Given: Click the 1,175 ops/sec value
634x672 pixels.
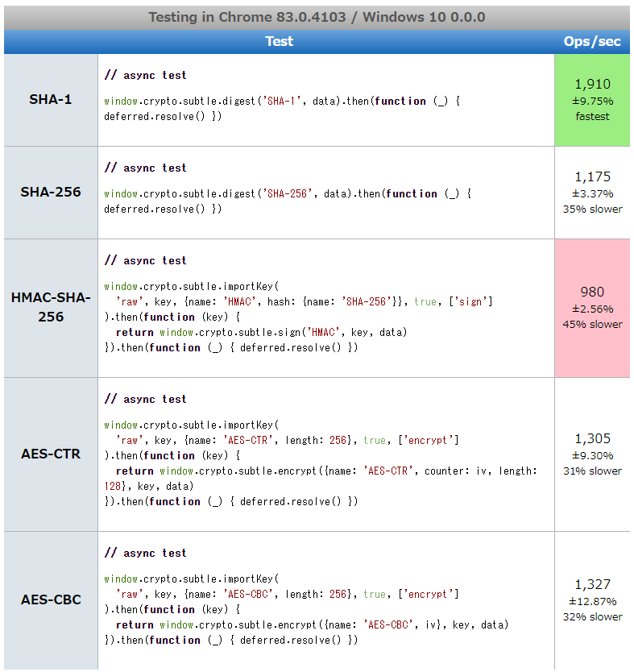Looking at the screenshot, I should (x=592, y=176).
